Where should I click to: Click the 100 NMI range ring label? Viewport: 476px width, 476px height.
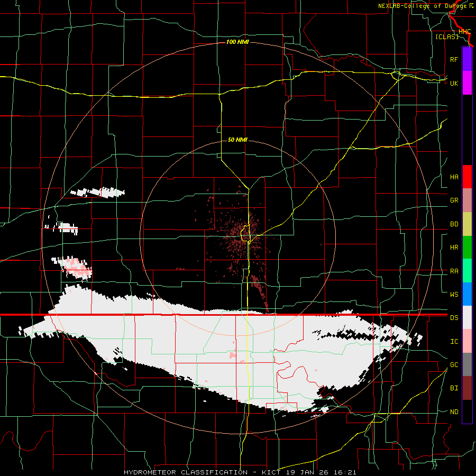pos(237,42)
